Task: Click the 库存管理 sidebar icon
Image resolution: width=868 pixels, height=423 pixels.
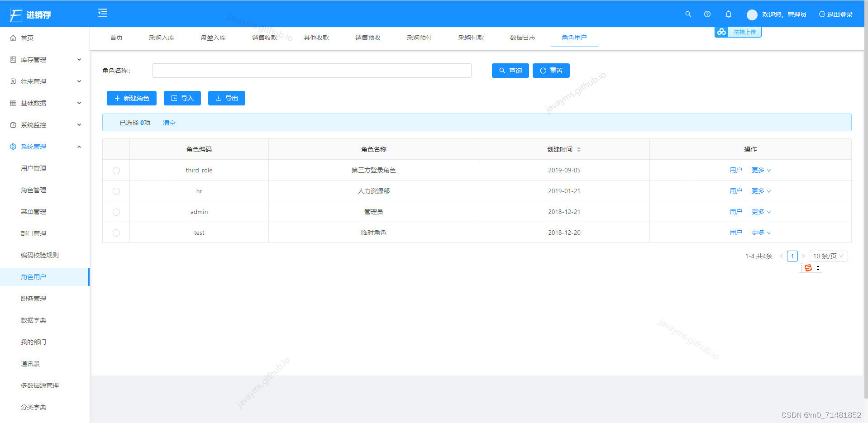Action: coord(13,60)
